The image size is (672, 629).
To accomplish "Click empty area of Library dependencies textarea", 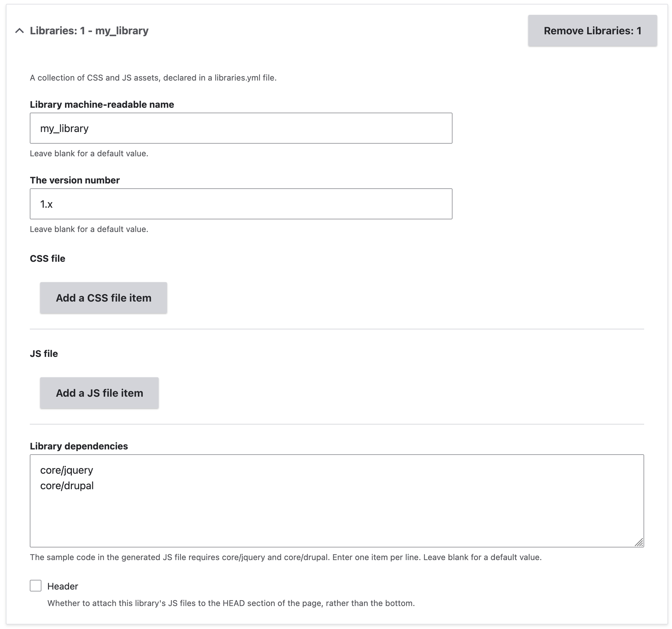I will coord(336,517).
